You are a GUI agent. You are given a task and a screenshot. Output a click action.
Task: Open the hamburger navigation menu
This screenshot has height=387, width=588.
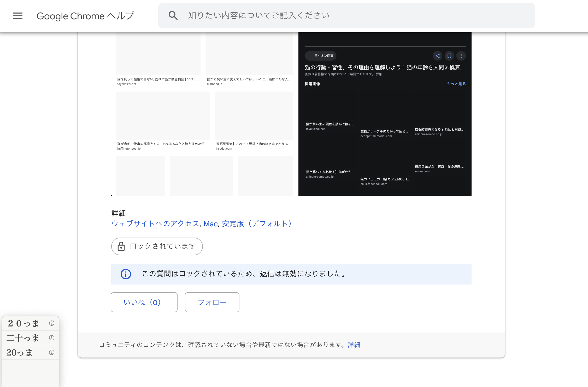point(17,16)
